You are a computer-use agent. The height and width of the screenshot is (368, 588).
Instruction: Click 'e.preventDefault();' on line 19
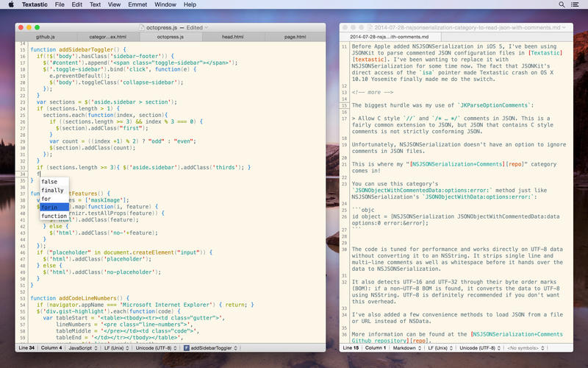pyautogui.click(x=78, y=76)
